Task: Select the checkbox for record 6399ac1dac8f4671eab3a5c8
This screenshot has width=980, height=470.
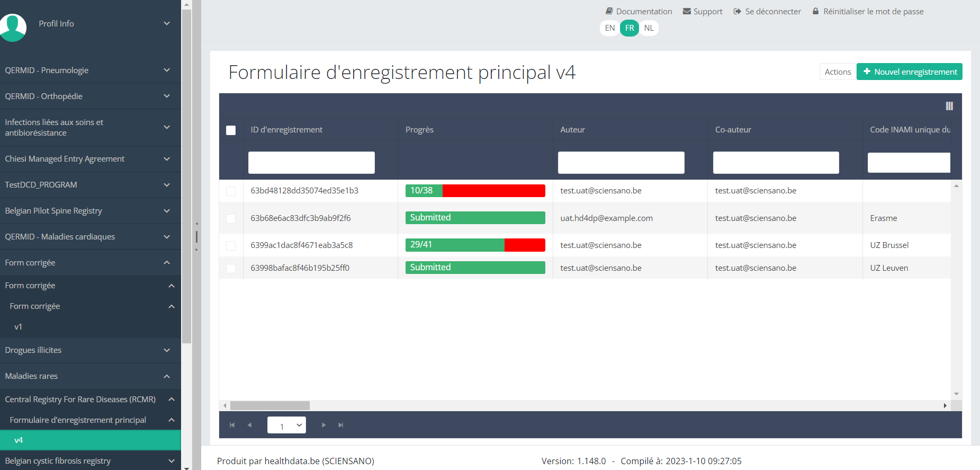Action: (x=231, y=245)
